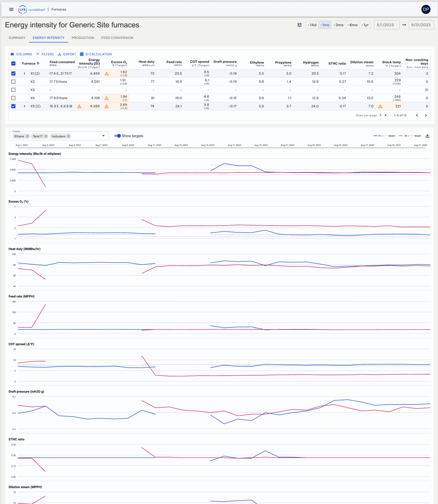Click the LyondellBasell logo
The height and width of the screenshot is (504, 438).
(x=32, y=10)
